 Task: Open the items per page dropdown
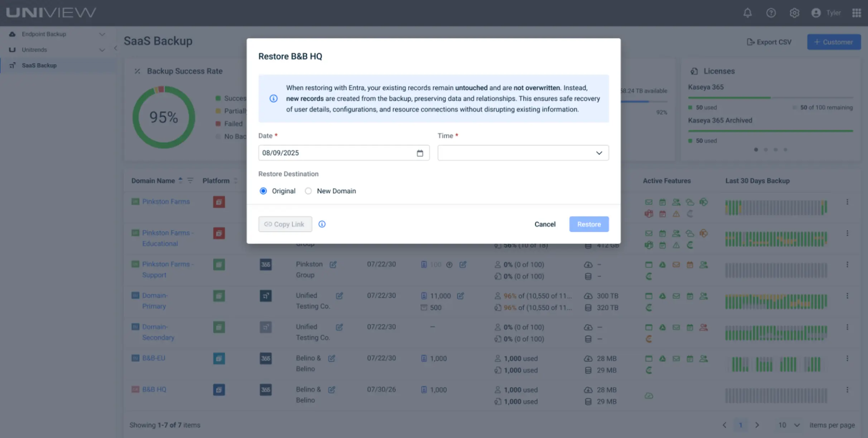tap(789, 425)
